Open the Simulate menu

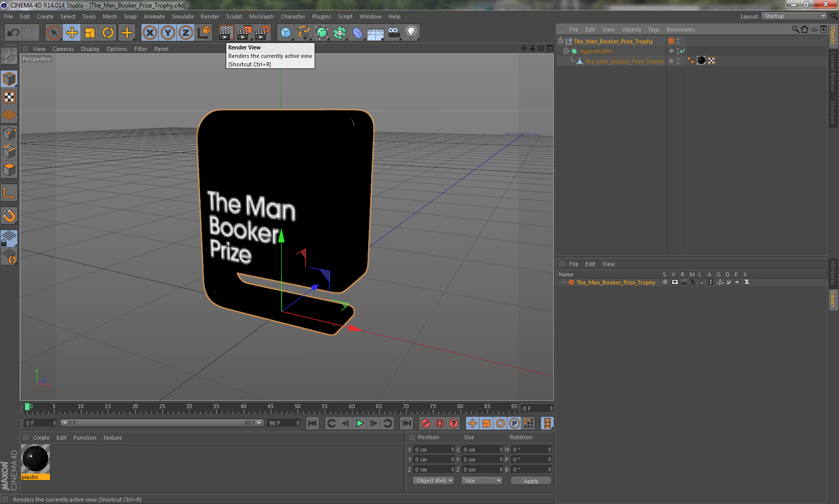(x=183, y=16)
